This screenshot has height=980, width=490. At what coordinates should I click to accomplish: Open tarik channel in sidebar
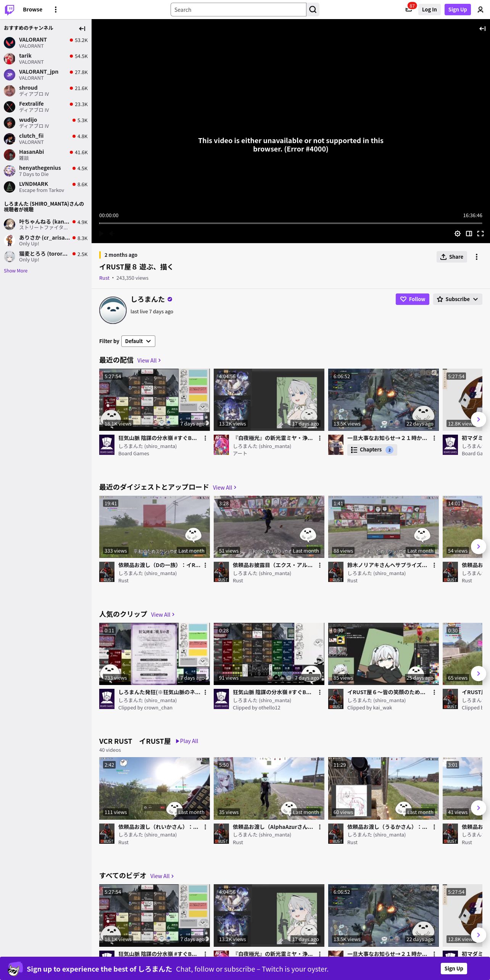point(46,58)
